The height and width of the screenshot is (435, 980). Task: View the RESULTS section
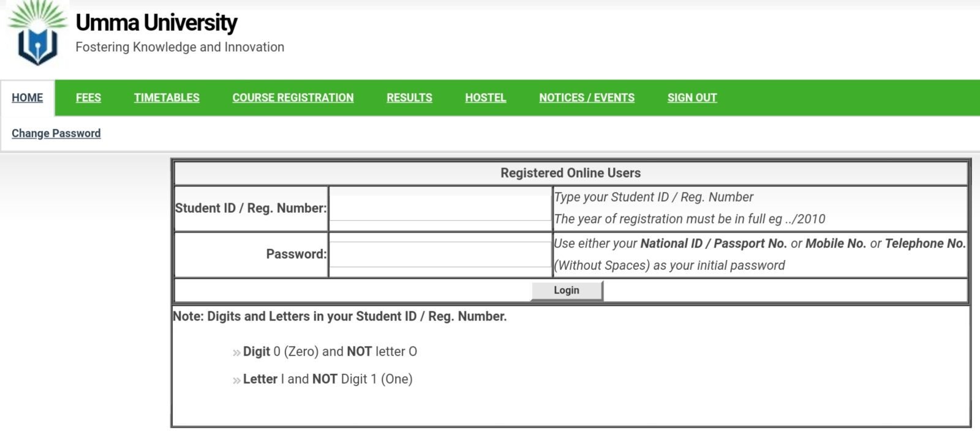tap(409, 98)
